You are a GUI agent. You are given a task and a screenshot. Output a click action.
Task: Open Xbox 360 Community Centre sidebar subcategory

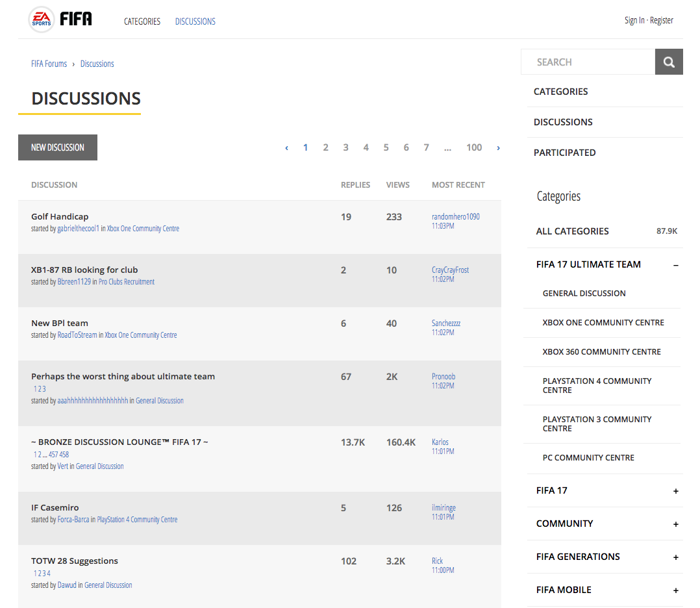[x=601, y=352]
